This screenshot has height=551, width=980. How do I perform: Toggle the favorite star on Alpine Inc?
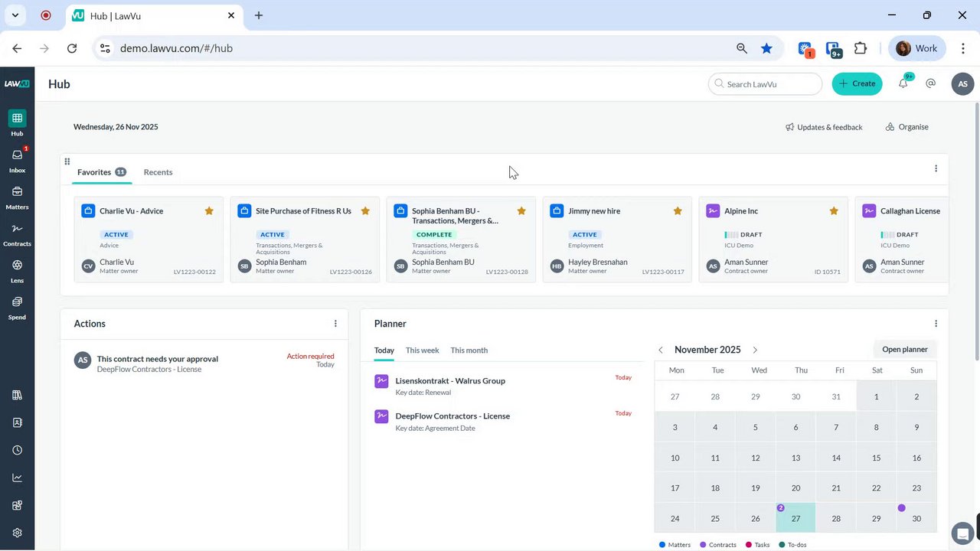[834, 210]
